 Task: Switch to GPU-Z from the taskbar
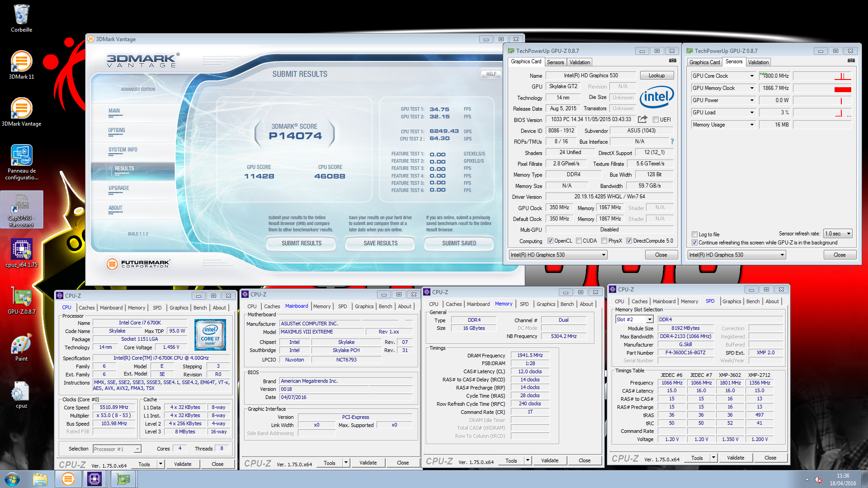[x=123, y=479]
